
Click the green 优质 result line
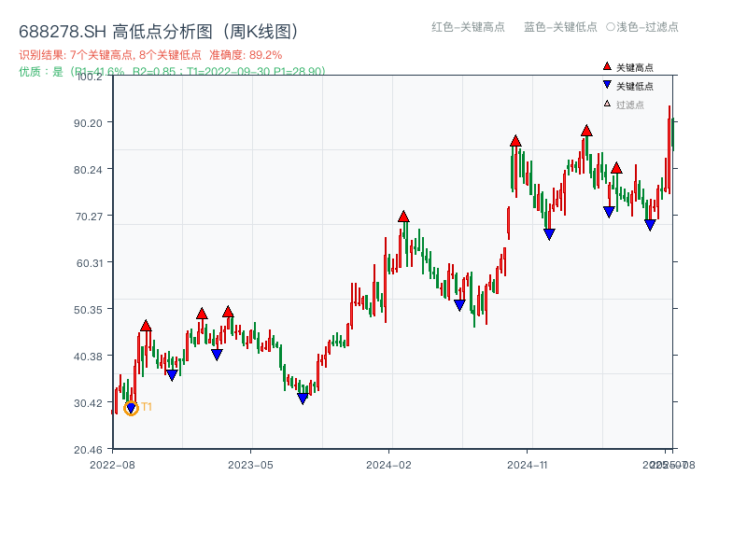tap(172, 72)
